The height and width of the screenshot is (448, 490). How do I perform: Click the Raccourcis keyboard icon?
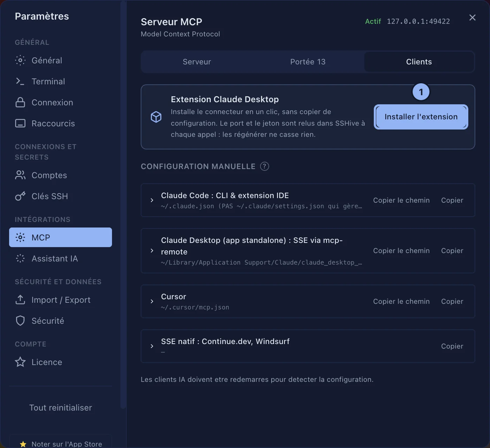(x=20, y=123)
